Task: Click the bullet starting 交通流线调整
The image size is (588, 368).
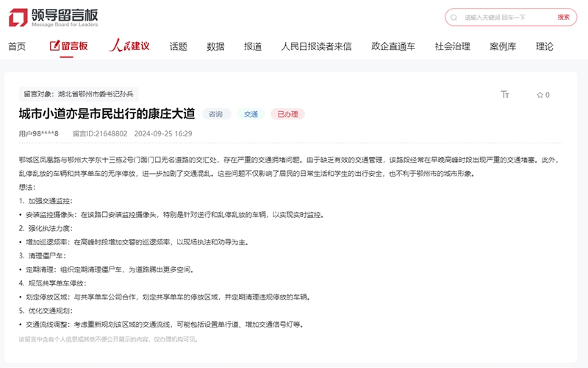Action: point(162,325)
